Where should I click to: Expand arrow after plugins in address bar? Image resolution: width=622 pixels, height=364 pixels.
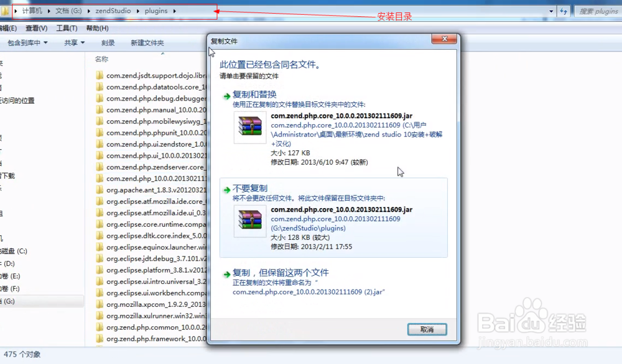click(x=174, y=11)
